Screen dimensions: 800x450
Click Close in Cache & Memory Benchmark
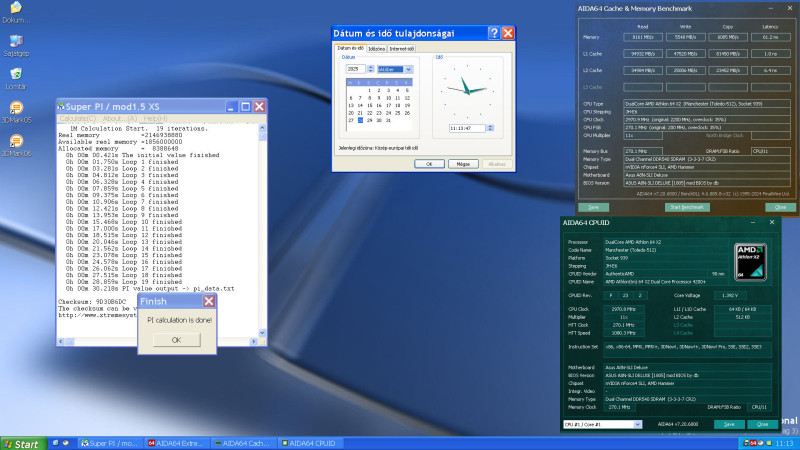click(780, 207)
